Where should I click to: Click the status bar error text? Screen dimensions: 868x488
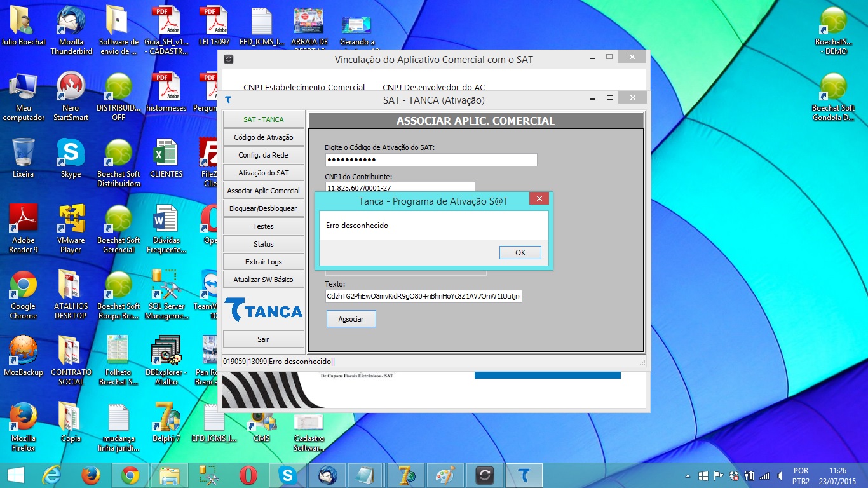tap(279, 362)
